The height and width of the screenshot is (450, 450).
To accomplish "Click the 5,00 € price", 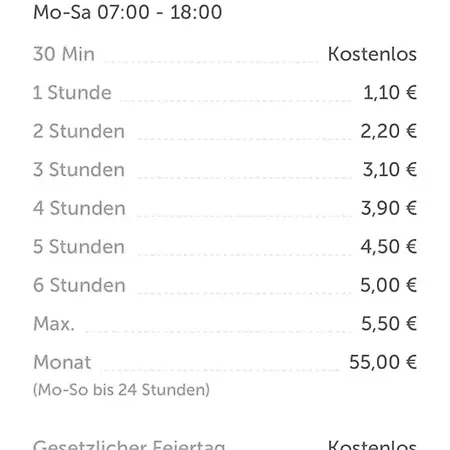I will pos(389,285).
